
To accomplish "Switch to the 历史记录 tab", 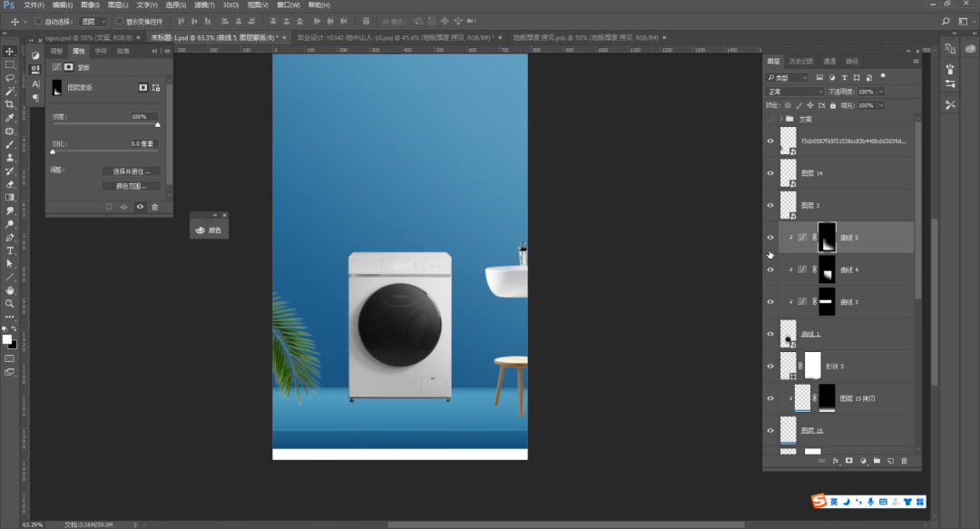I will pos(801,62).
